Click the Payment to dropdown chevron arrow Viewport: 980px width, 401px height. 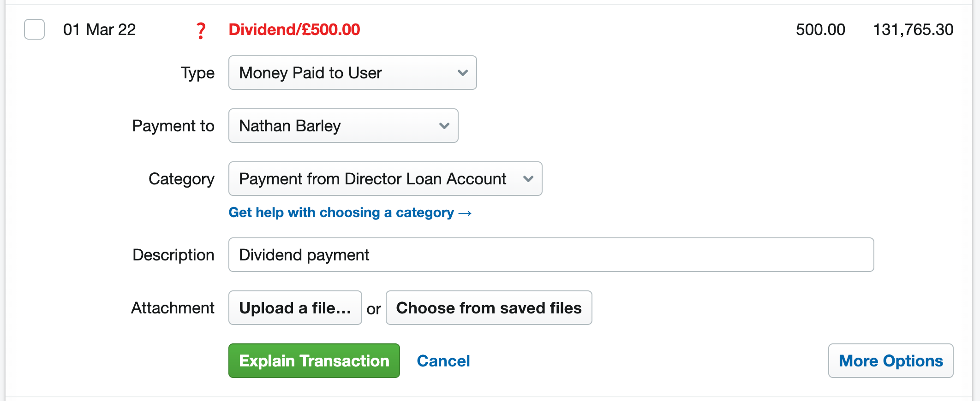click(444, 125)
